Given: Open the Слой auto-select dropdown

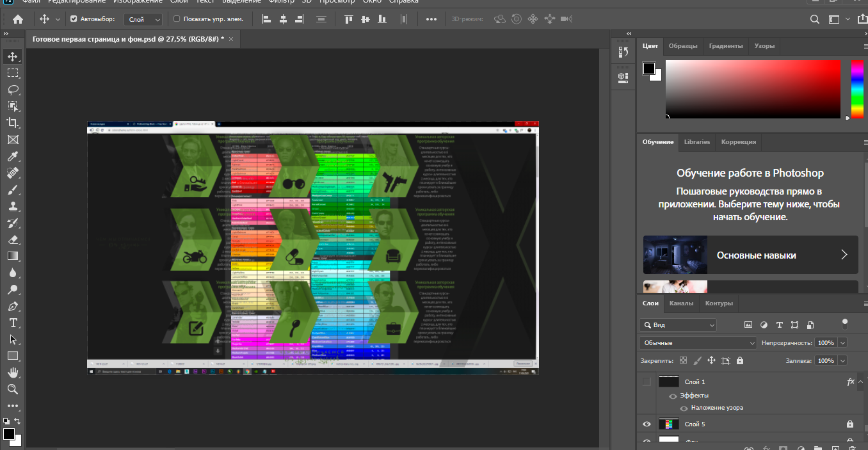Looking at the screenshot, I should click(143, 19).
